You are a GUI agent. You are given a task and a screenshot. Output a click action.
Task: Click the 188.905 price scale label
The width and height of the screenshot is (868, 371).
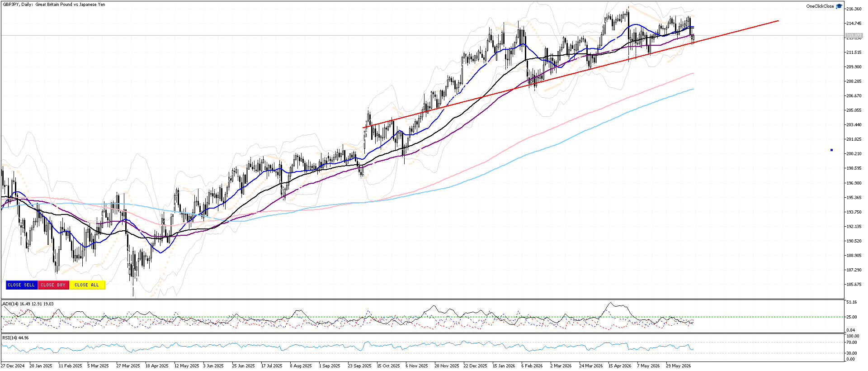tap(854, 256)
